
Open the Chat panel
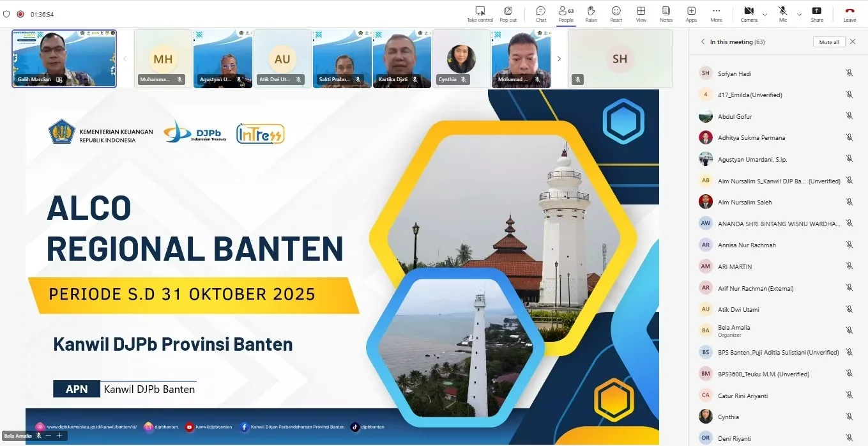tap(540, 11)
